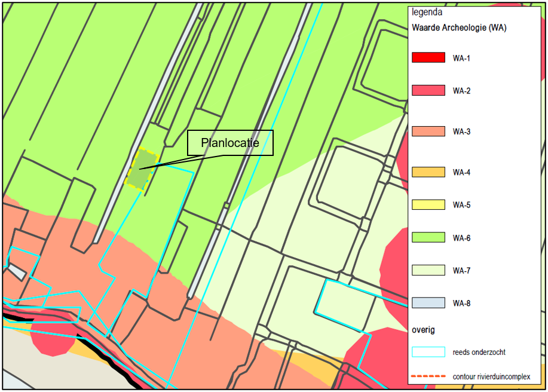Select the 'WA-7' legend label
The image size is (548, 392).
click(461, 271)
